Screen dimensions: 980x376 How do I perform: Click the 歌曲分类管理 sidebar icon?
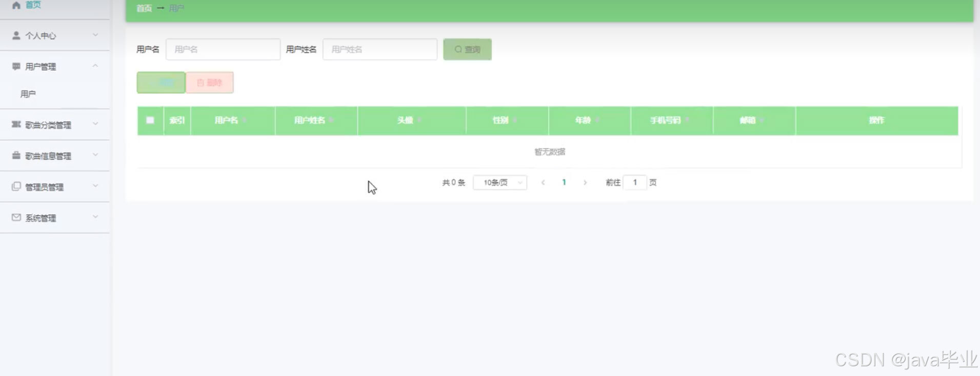click(16, 124)
